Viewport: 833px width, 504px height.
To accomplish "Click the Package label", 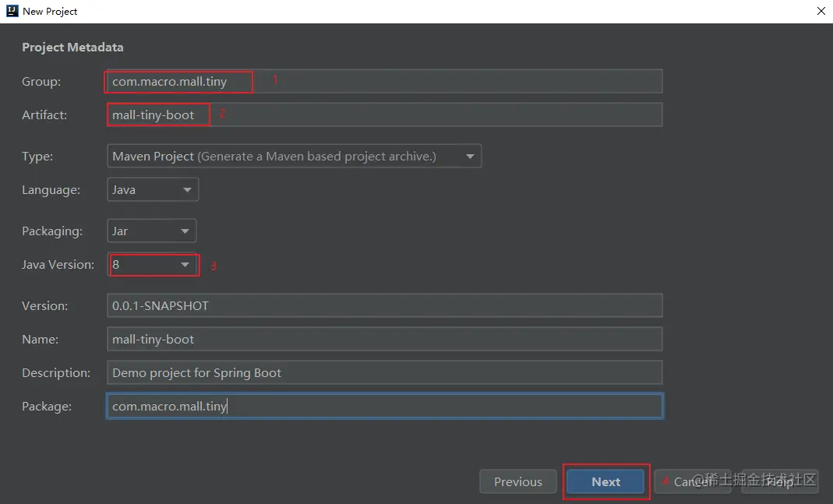I will tap(47, 407).
